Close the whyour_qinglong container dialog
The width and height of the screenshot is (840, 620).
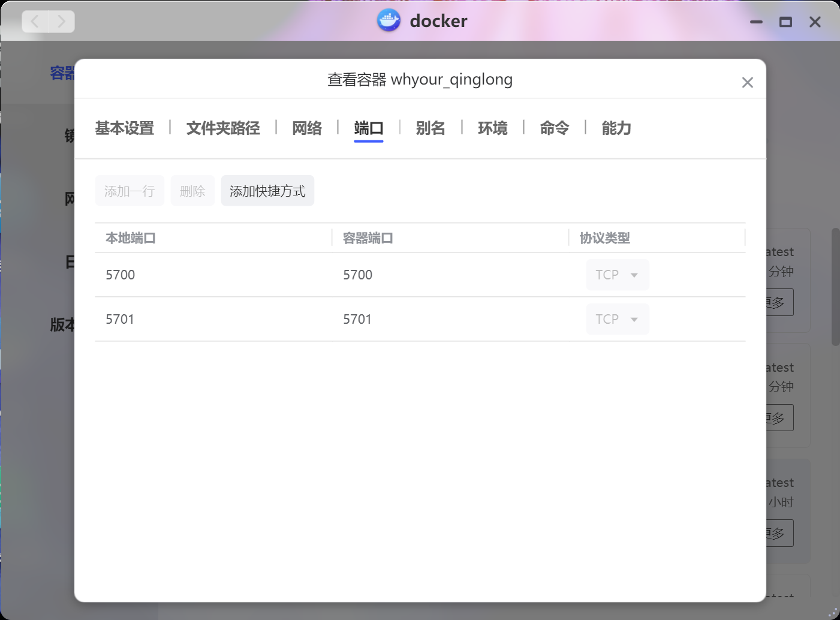747,83
